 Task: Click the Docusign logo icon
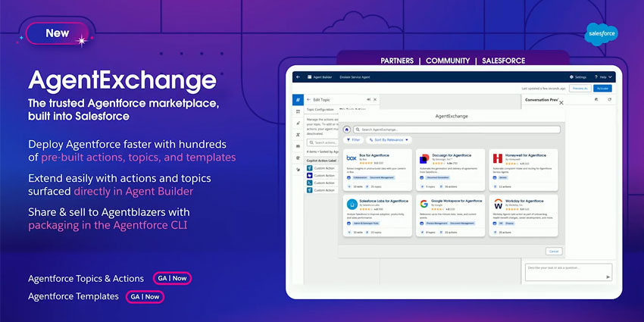[425, 158]
